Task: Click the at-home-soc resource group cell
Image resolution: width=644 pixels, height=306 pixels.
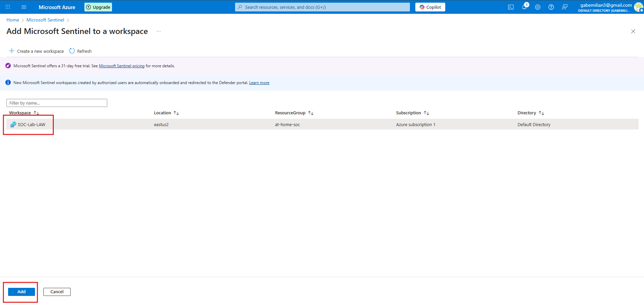Action: coord(288,124)
